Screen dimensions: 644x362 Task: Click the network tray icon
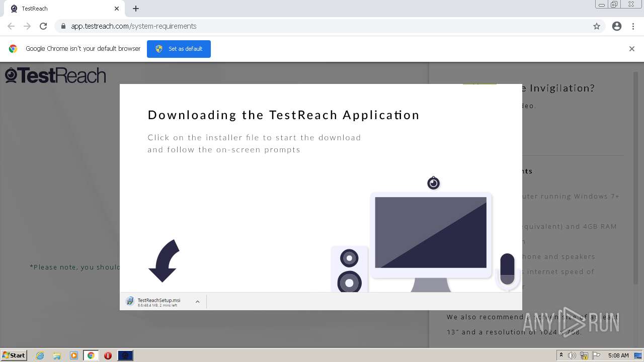pos(584,355)
